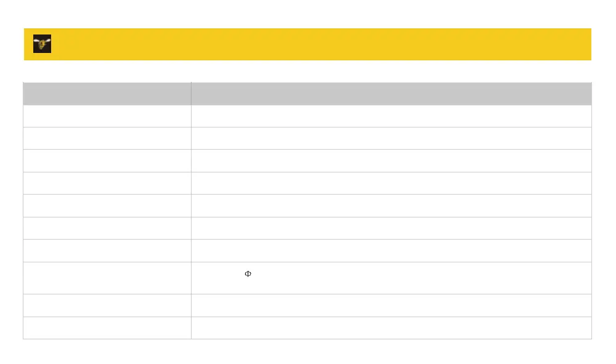This screenshot has width=616, height=364.
Task: Click the right cell of the first table row
Action: (391, 116)
